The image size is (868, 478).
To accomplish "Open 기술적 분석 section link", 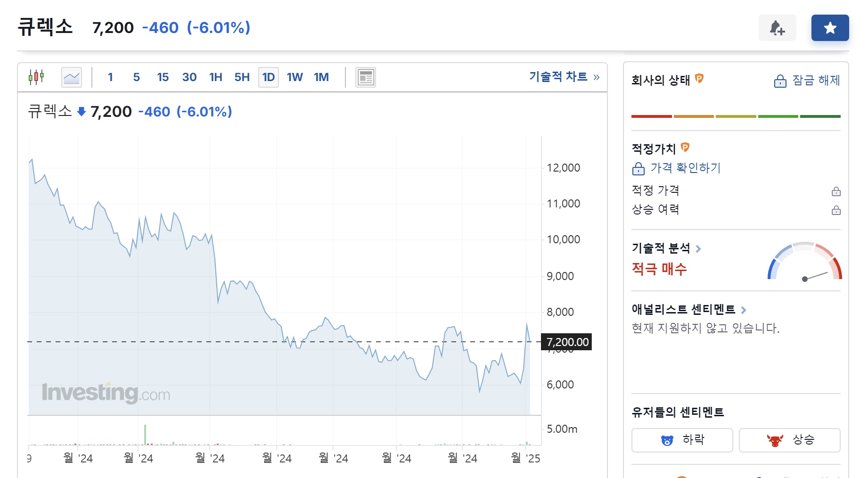I will click(x=661, y=248).
